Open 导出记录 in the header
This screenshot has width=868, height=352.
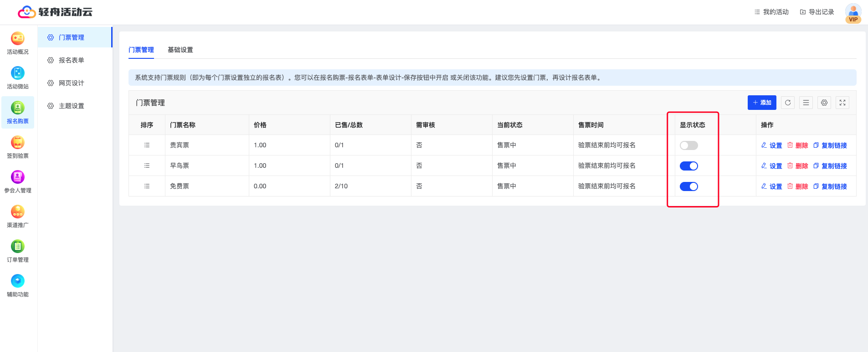[817, 12]
